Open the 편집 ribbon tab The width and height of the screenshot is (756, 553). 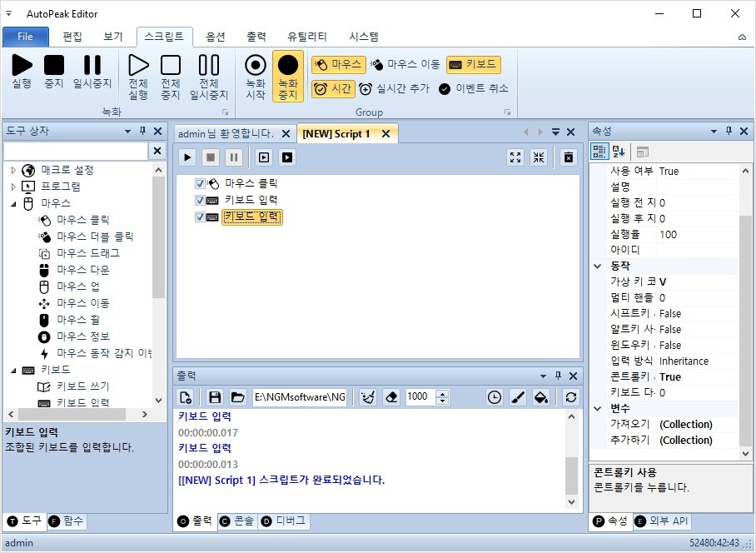(72, 37)
